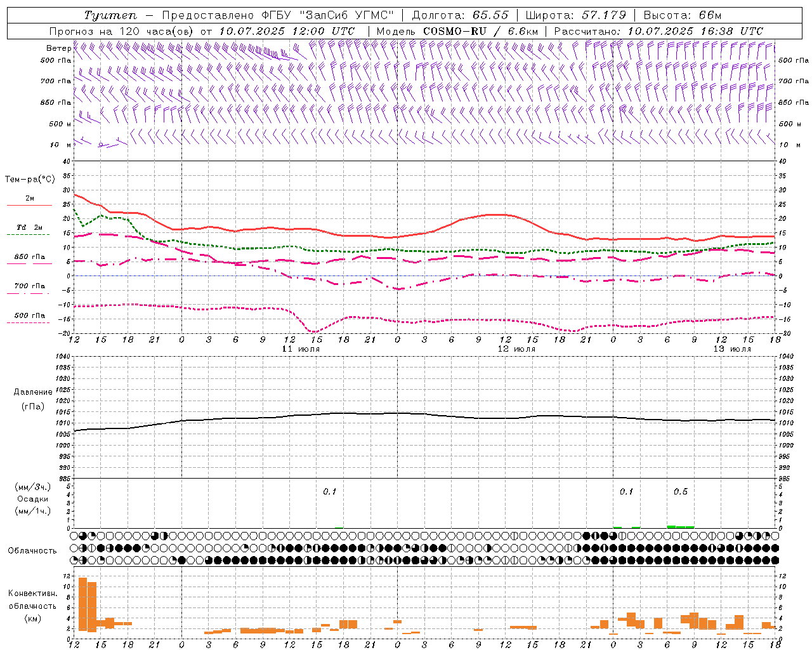Click the "Ветер" wind panel label

pyautogui.click(x=58, y=48)
